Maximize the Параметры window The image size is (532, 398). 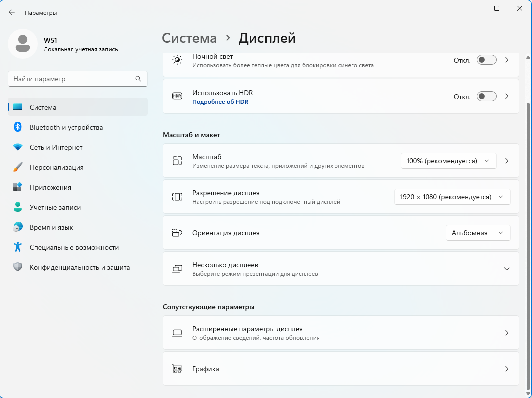pos(496,8)
